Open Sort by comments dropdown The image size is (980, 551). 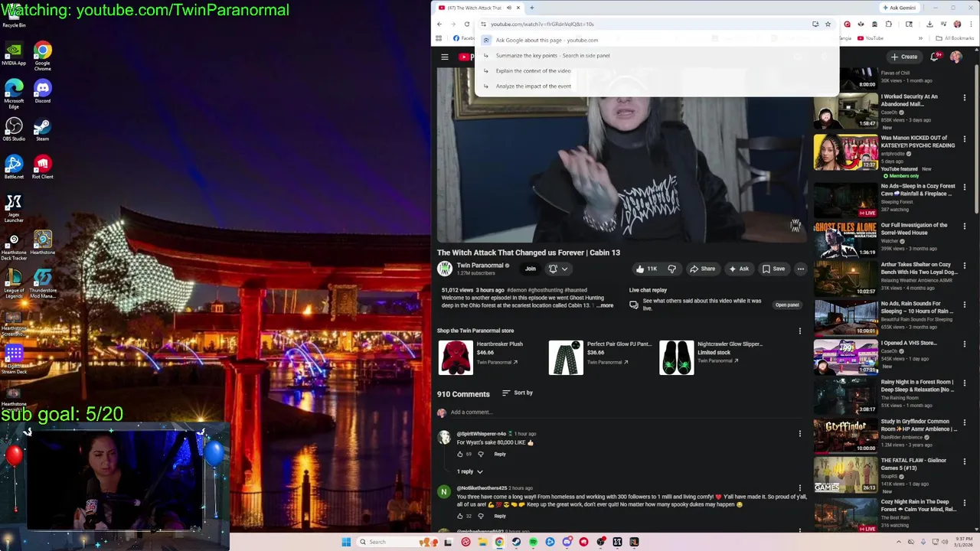click(x=518, y=393)
